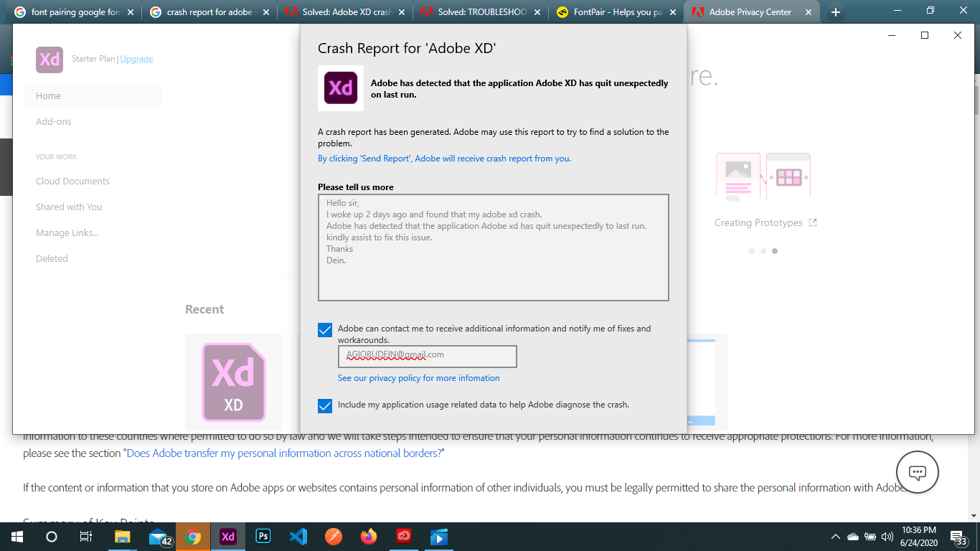The height and width of the screenshot is (551, 980).
Task: Click the 'Starter Plan' label
Action: click(93, 59)
